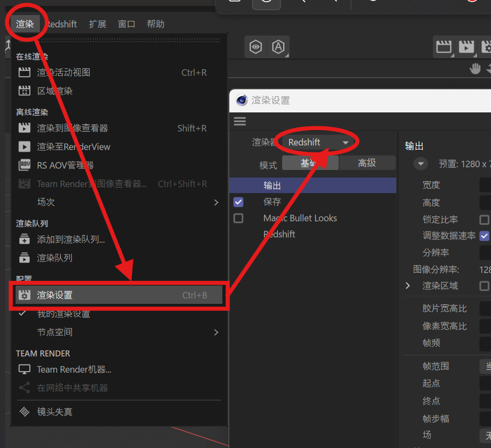Select the 我的渲染设置 menu entry
The image size is (491, 448).
click(119, 314)
